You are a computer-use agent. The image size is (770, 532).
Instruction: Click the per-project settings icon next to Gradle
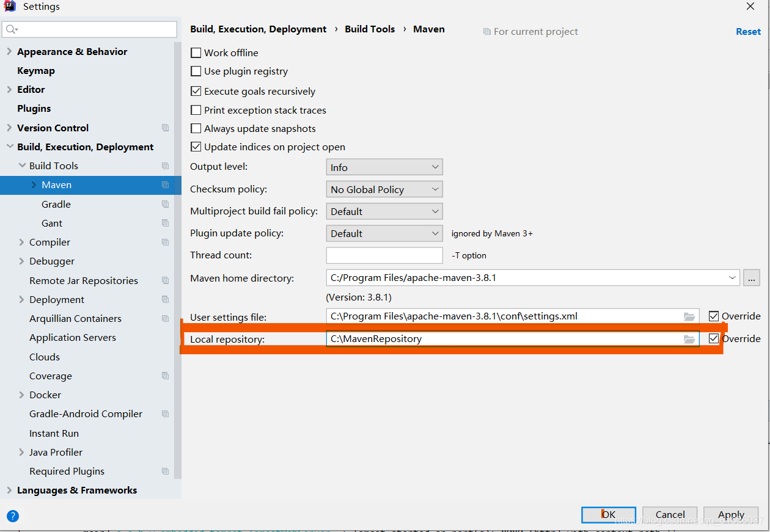pyautogui.click(x=165, y=204)
